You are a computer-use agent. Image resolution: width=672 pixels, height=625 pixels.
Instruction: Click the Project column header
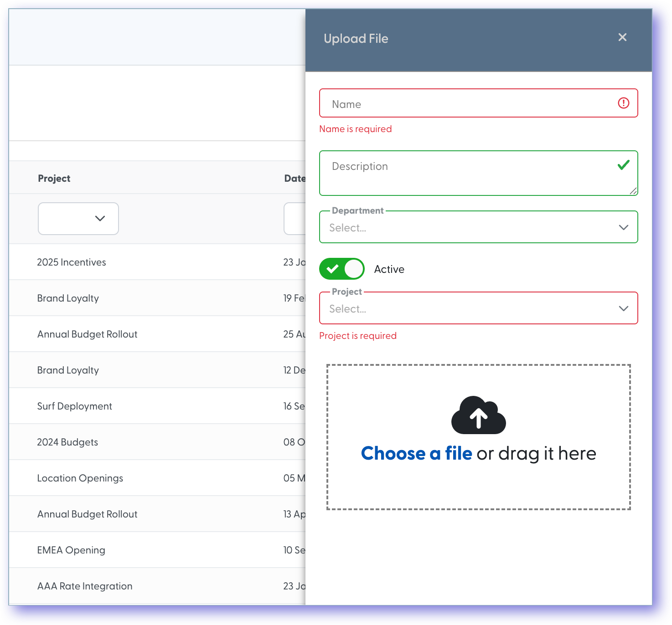click(54, 179)
